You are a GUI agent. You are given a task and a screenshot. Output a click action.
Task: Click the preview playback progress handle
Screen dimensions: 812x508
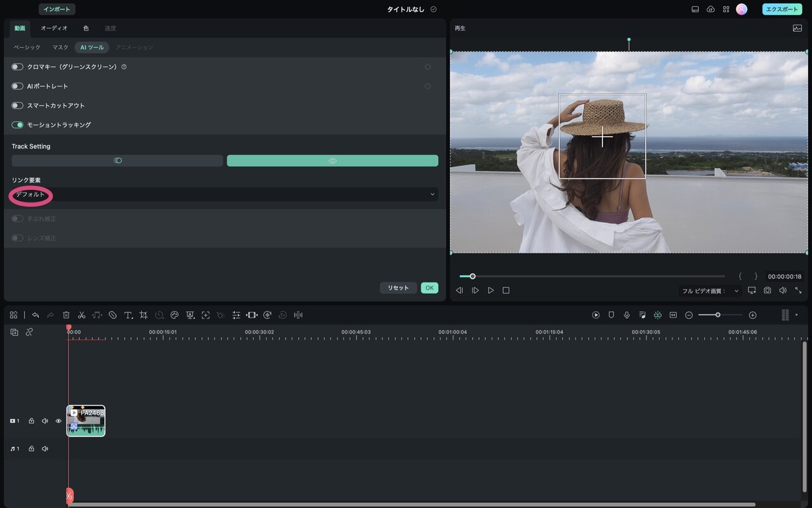tap(472, 276)
